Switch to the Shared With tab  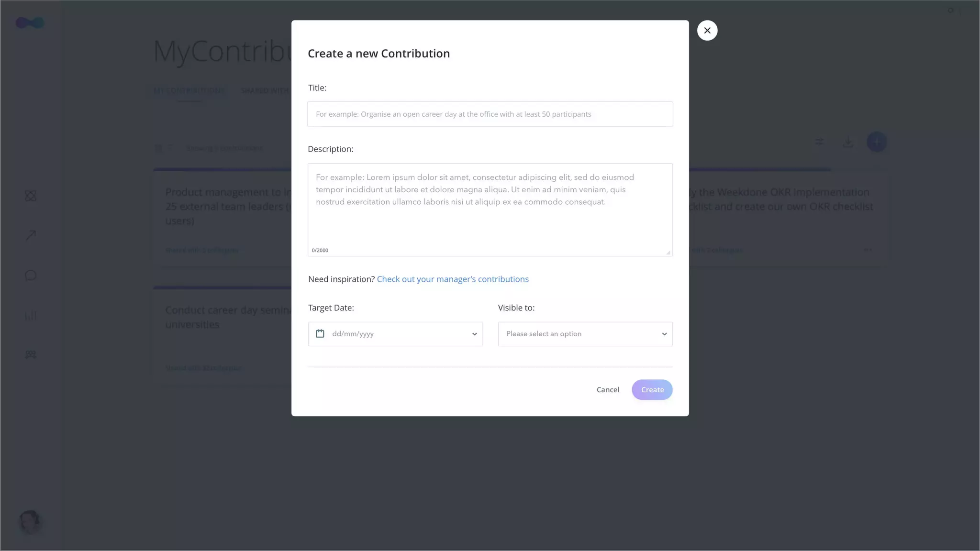coord(265,90)
